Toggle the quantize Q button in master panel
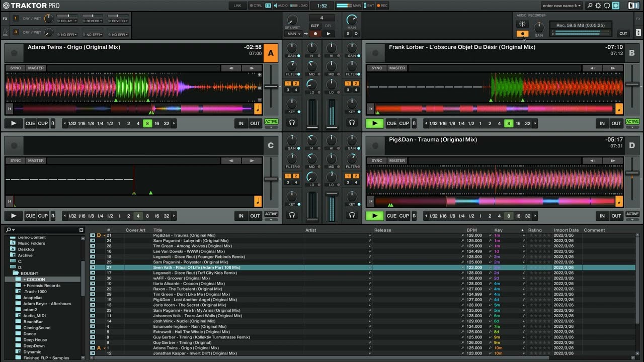 (x=356, y=34)
